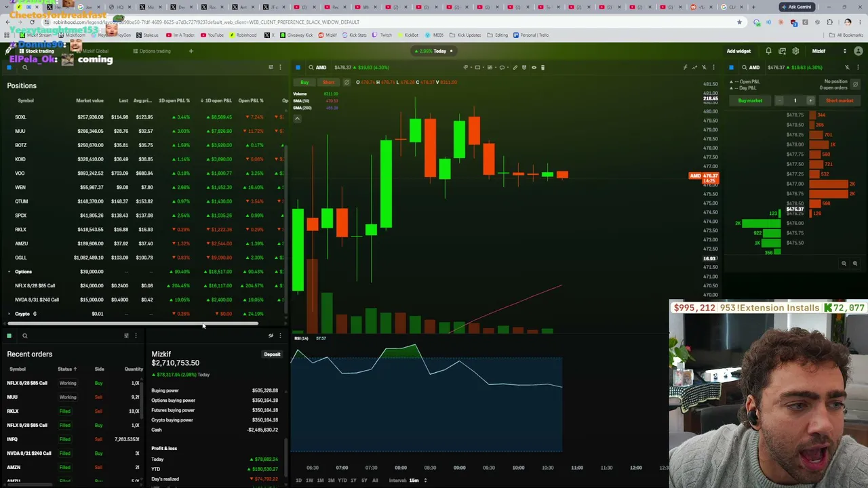Viewport: 868px width, 488px height.
Task: Open the profile avatar icon
Action: tap(858, 51)
